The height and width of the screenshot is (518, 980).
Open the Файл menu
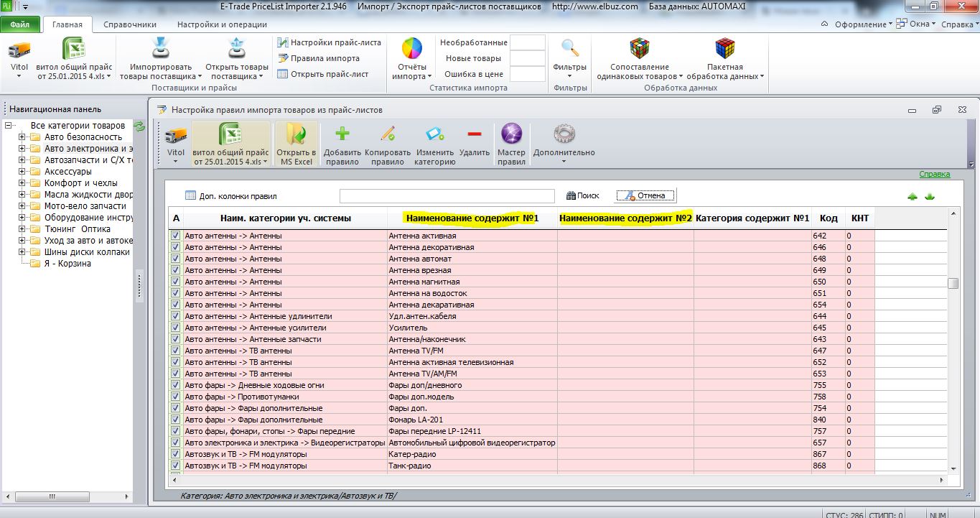[x=20, y=24]
